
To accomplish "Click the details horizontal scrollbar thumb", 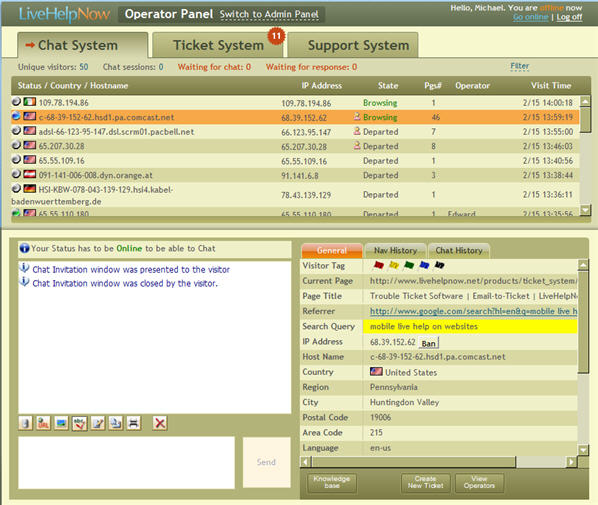I will 414,462.
